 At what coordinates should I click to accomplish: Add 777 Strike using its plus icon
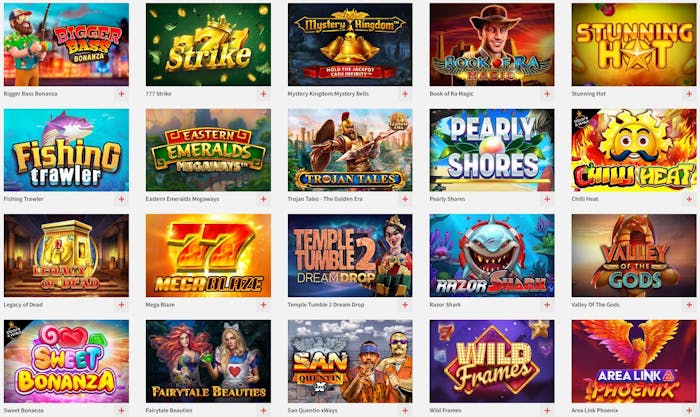pyautogui.click(x=263, y=94)
